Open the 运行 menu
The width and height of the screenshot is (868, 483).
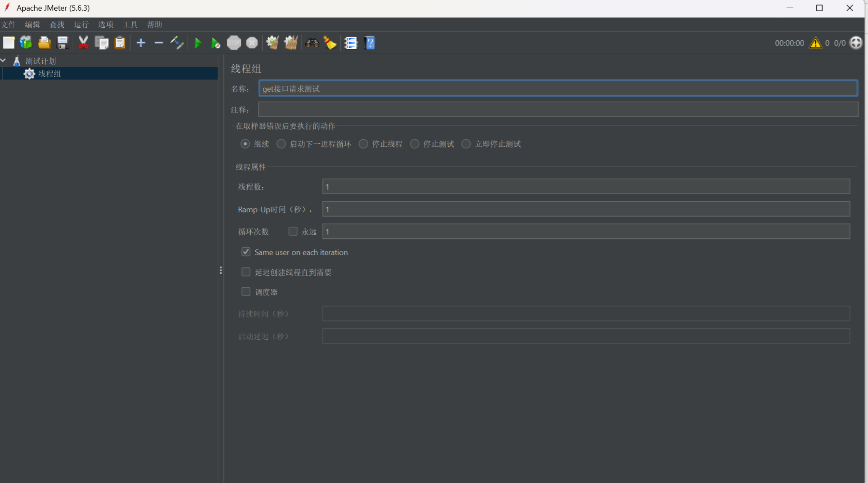[x=81, y=25]
